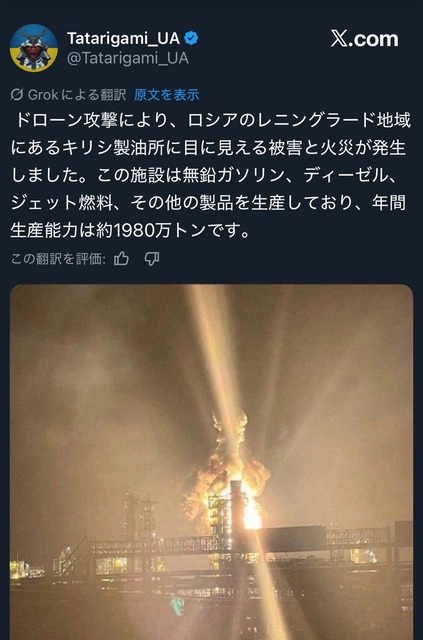
Task: Rate translation with thumbs up
Action: click(x=121, y=259)
